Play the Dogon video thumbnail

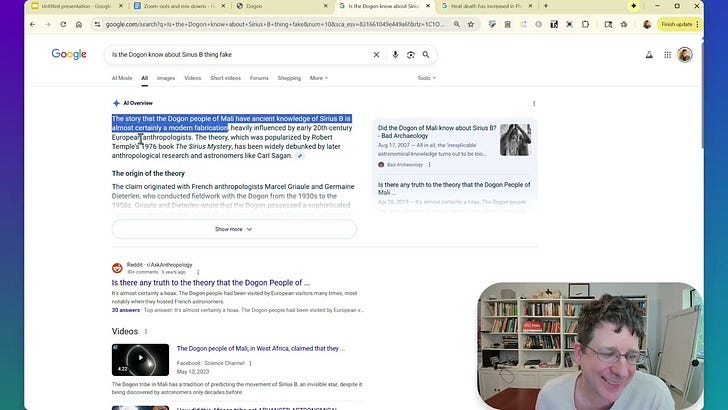coord(140,360)
